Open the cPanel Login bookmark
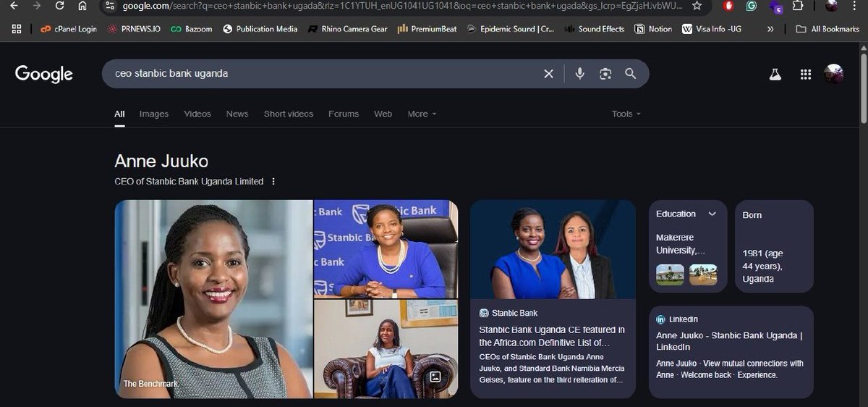Screen dimensions: 868x407 (69, 29)
